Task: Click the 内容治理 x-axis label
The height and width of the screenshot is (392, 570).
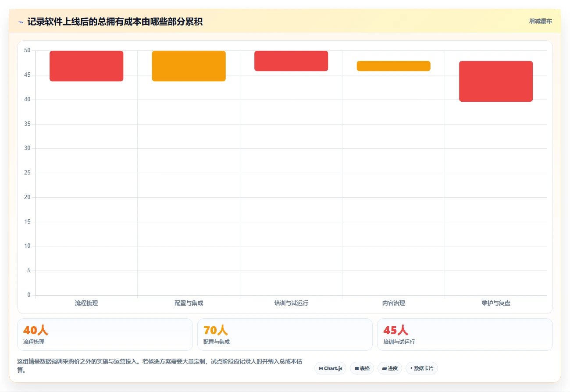Action: pos(393,303)
